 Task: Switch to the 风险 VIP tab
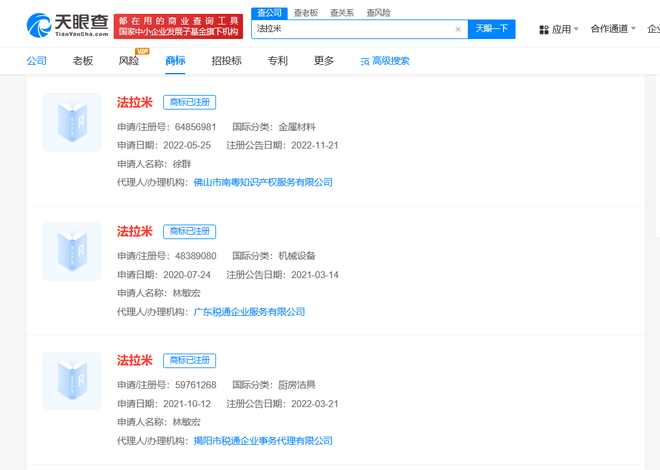tap(129, 61)
